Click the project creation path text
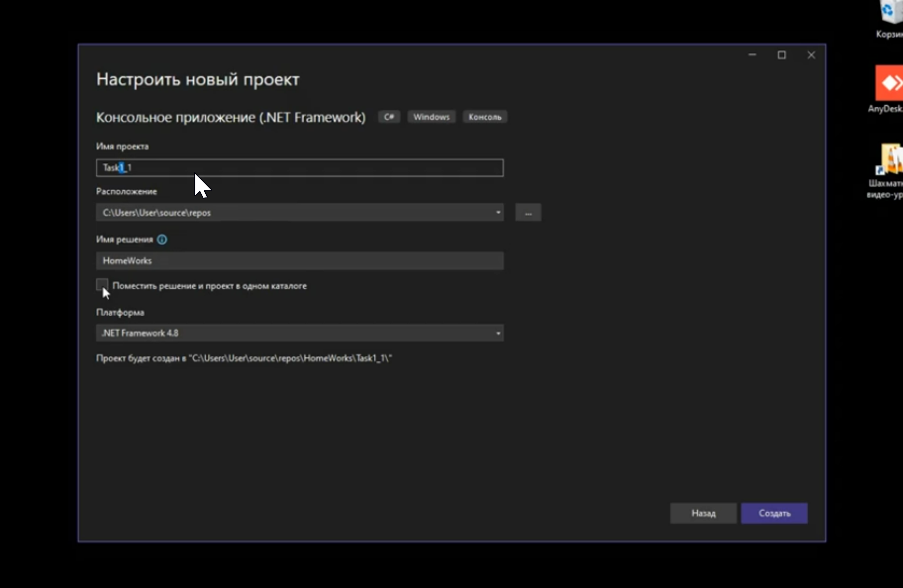Viewport: 903px width, 588px height. (x=245, y=358)
